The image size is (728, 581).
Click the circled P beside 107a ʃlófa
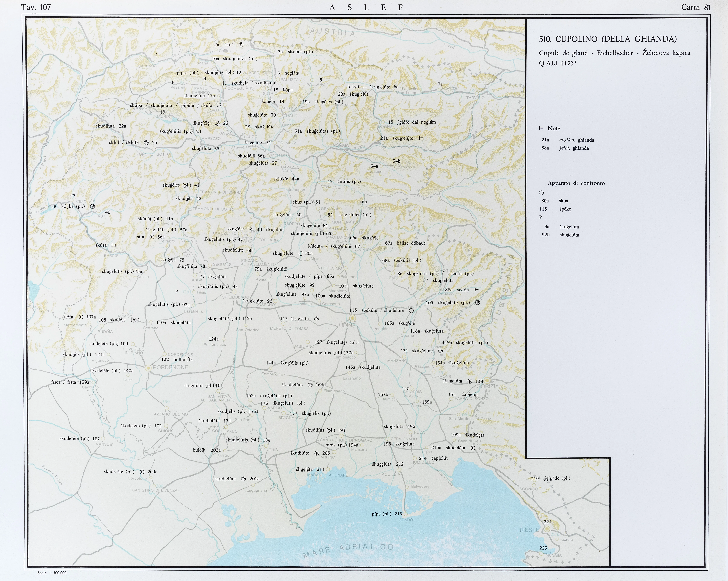81,317
